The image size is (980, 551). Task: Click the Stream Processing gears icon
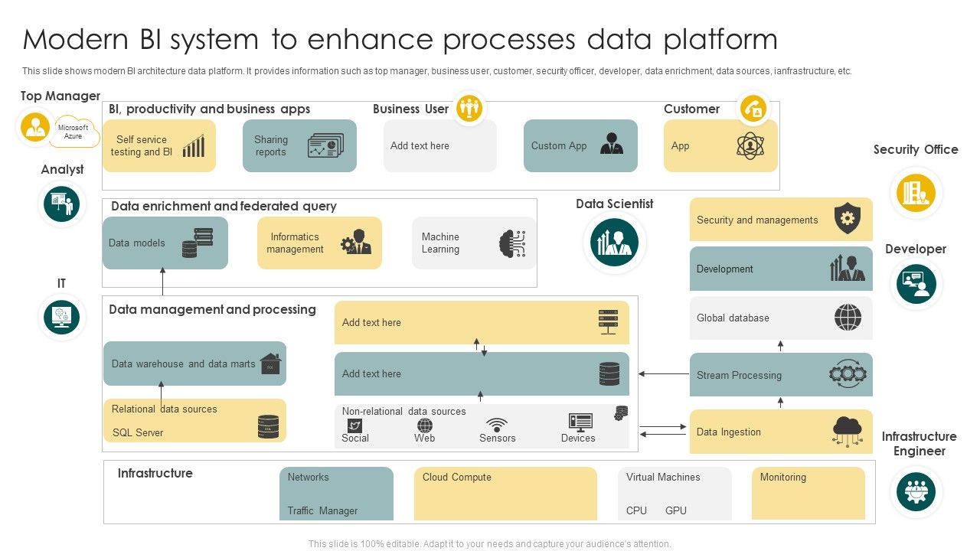click(x=848, y=374)
